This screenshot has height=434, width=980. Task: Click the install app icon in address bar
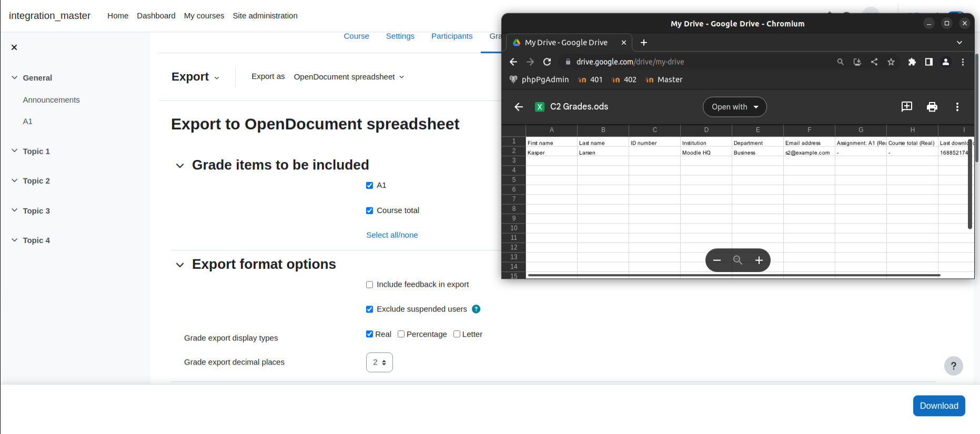(x=857, y=62)
